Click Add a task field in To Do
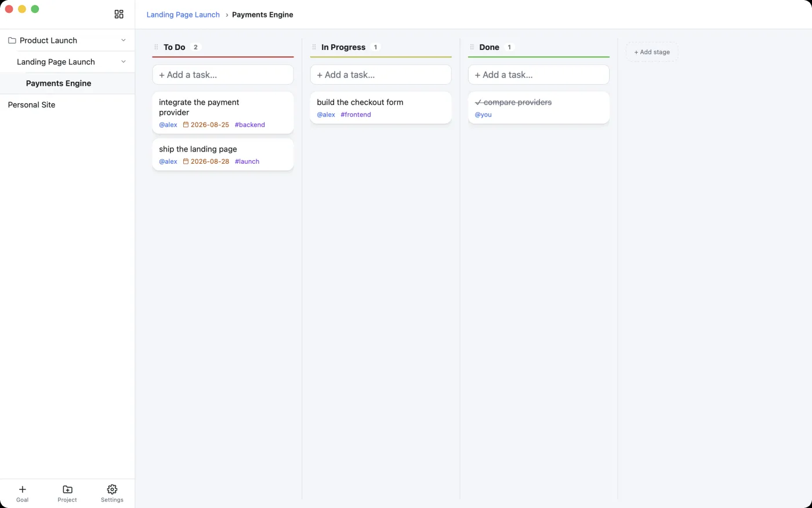The height and width of the screenshot is (508, 812). 223,75
